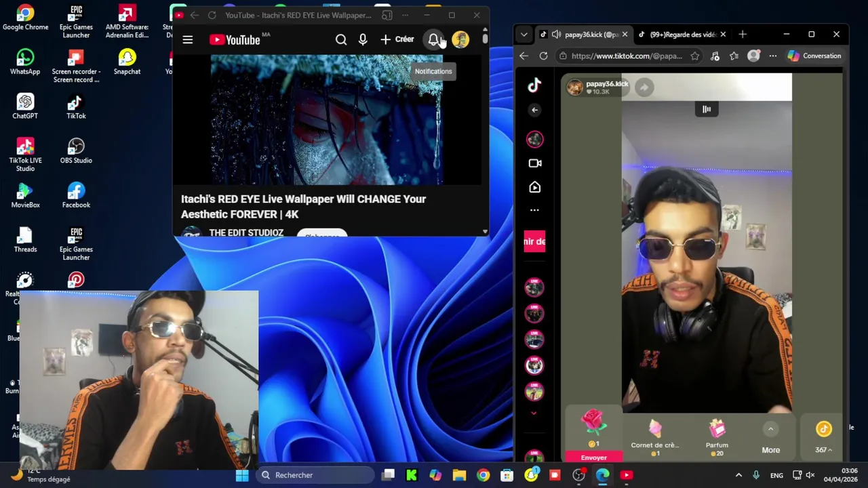
Task: Select the papay36.kick TikTok tab
Action: [x=583, y=34]
